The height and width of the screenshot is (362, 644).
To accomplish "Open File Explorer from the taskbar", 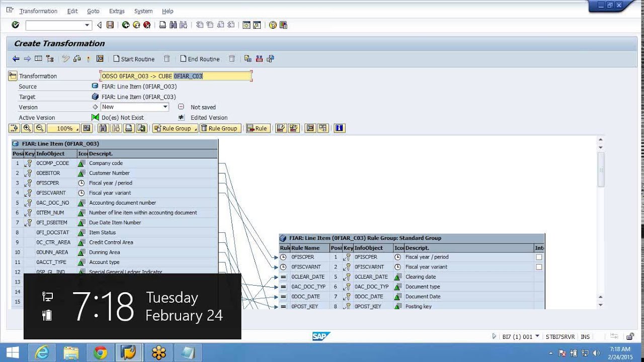I will 71,353.
